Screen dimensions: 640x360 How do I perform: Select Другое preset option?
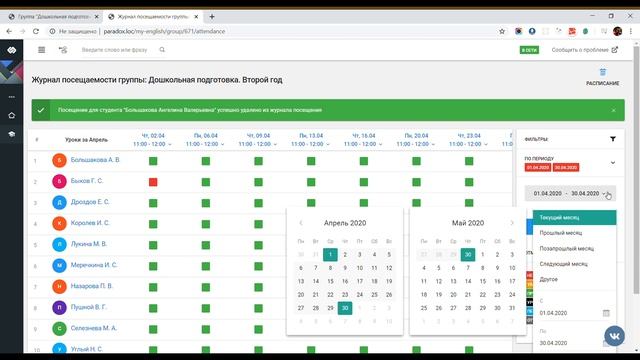574,280
